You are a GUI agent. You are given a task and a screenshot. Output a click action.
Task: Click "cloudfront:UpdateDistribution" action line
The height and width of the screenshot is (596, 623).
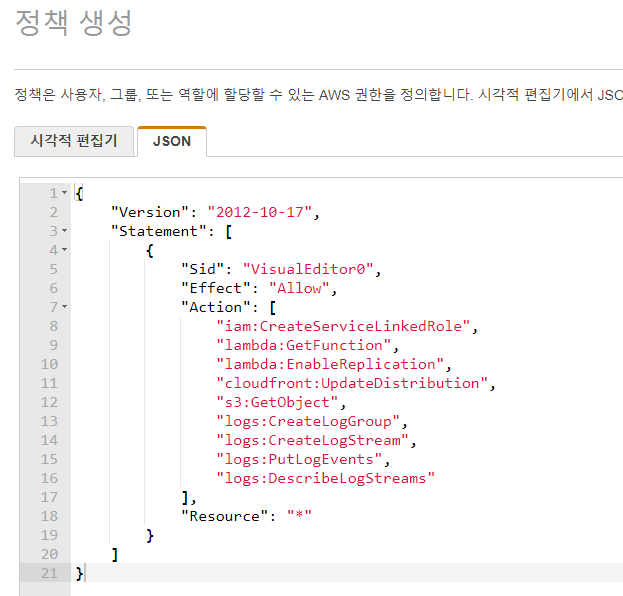(x=352, y=383)
